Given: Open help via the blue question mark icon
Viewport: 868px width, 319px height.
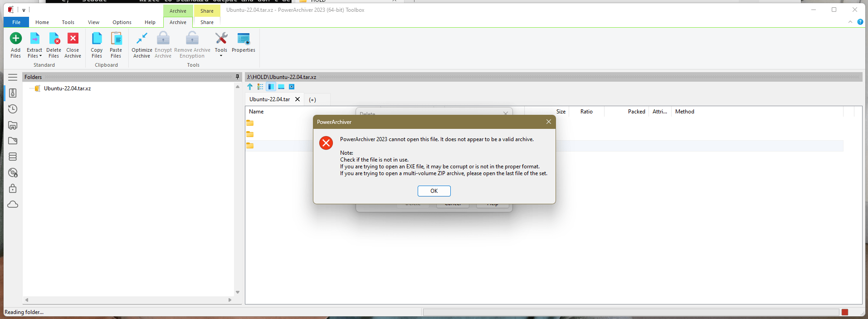Looking at the screenshot, I should point(860,22).
